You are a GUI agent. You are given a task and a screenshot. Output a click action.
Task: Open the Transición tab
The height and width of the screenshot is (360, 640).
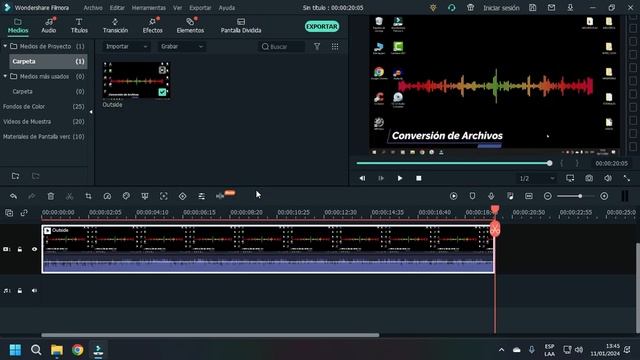pyautogui.click(x=115, y=25)
